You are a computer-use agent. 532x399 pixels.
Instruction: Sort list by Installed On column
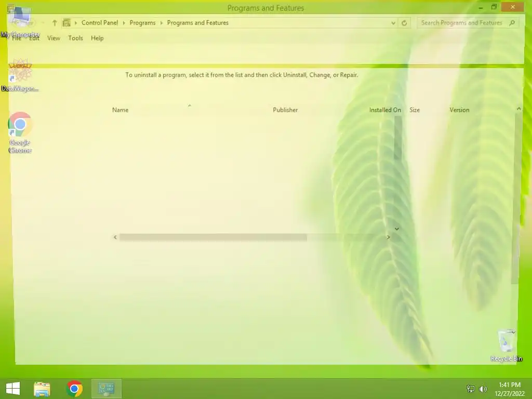click(385, 110)
